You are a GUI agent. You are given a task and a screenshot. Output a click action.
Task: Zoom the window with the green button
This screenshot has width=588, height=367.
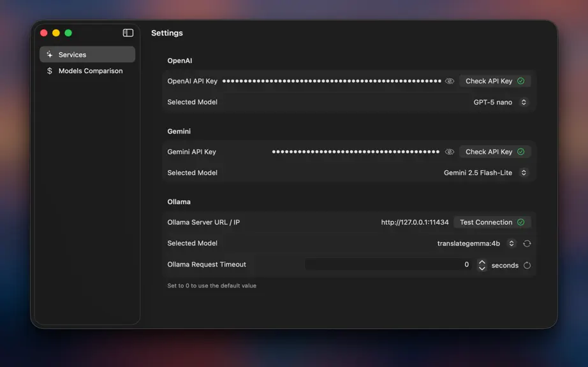(x=68, y=33)
